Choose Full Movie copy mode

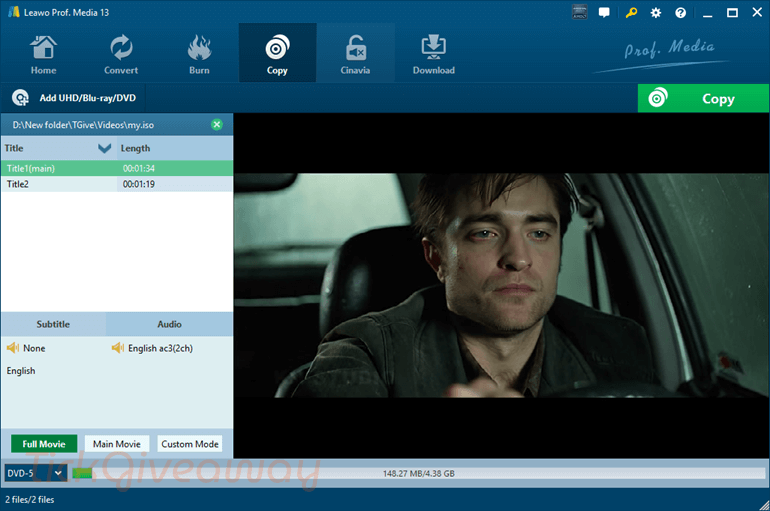(x=44, y=444)
